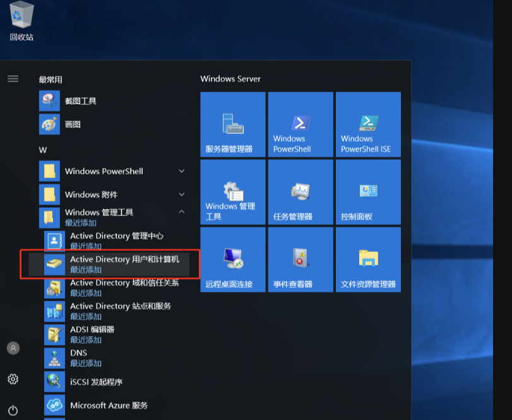
Task: Open Settings via gear icon
Action: click(13, 379)
